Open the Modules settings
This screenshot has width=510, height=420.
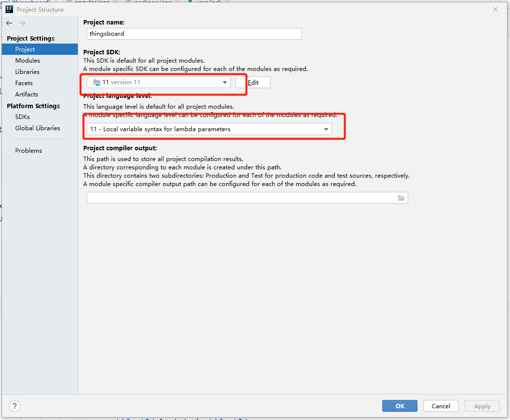pyautogui.click(x=27, y=61)
